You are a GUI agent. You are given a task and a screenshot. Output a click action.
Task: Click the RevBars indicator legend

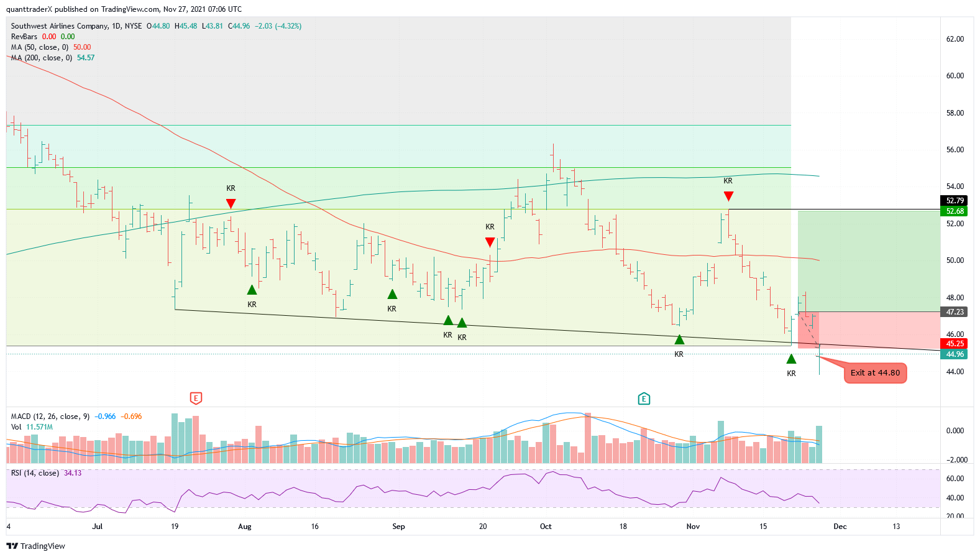point(24,37)
